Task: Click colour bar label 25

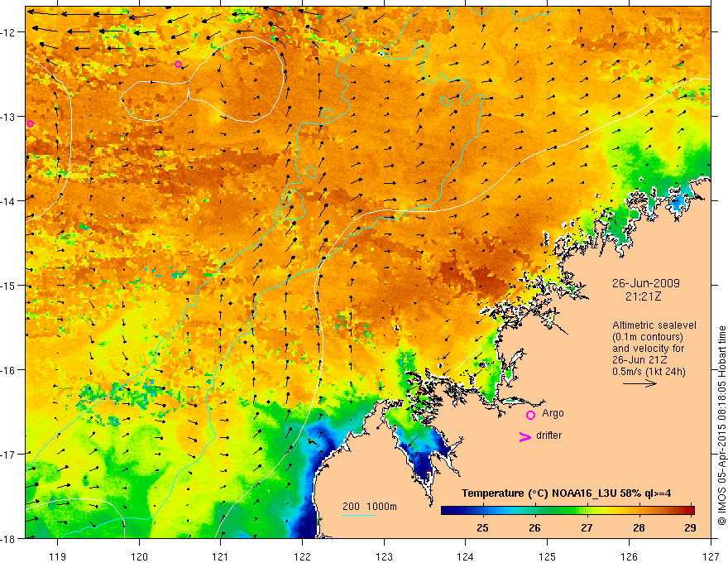Action: (482, 528)
